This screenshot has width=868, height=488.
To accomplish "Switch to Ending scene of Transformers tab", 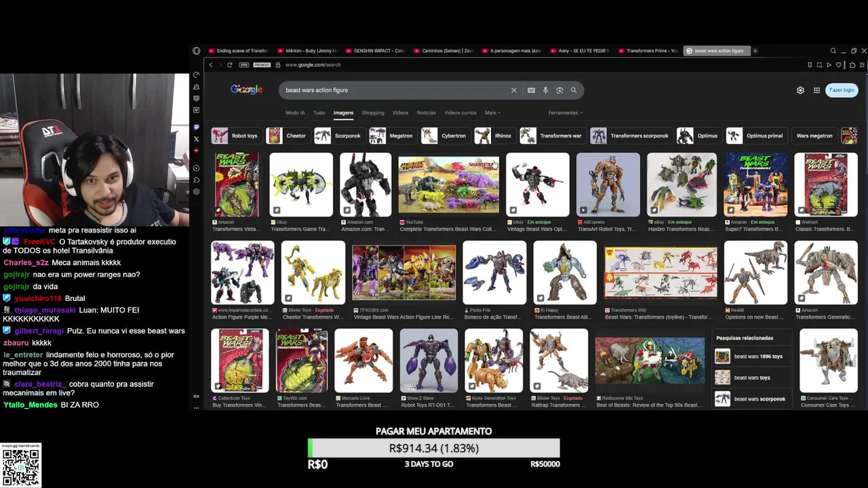I will pyautogui.click(x=239, y=51).
